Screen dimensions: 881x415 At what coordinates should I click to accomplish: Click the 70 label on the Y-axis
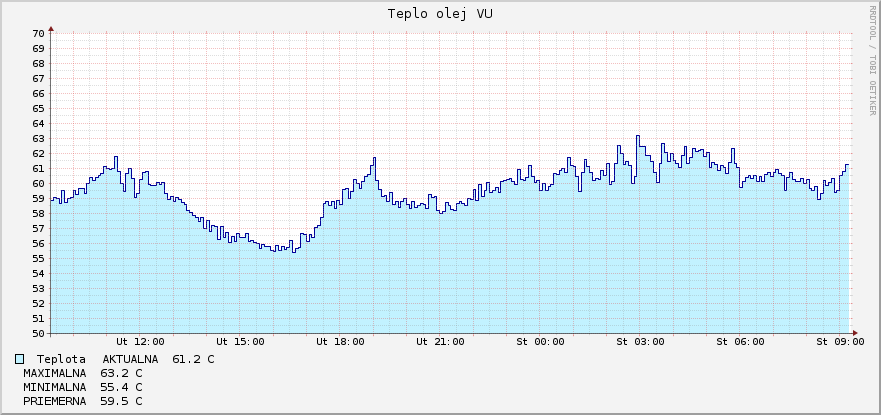(x=38, y=34)
